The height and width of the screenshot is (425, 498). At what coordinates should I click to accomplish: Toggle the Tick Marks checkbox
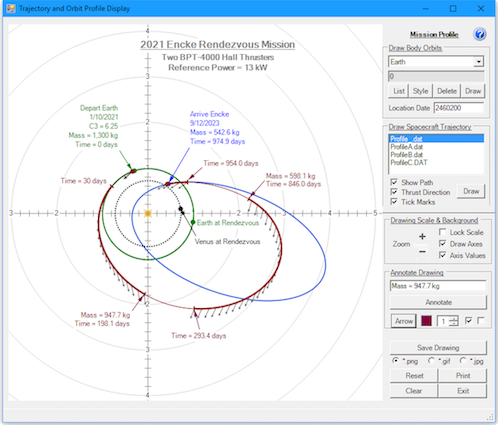(x=394, y=201)
